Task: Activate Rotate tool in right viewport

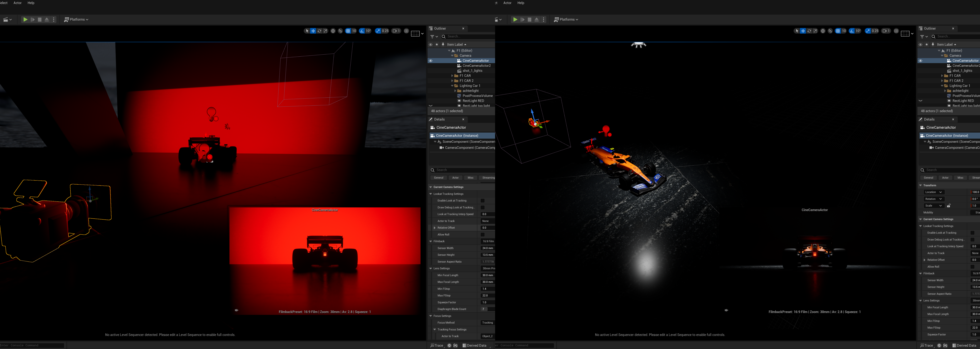Action: [809, 31]
